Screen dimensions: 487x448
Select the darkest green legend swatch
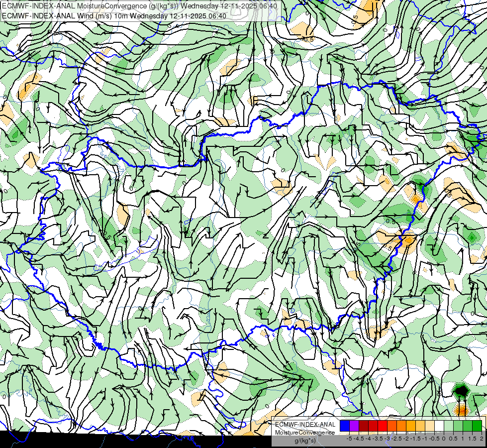coord(477,426)
